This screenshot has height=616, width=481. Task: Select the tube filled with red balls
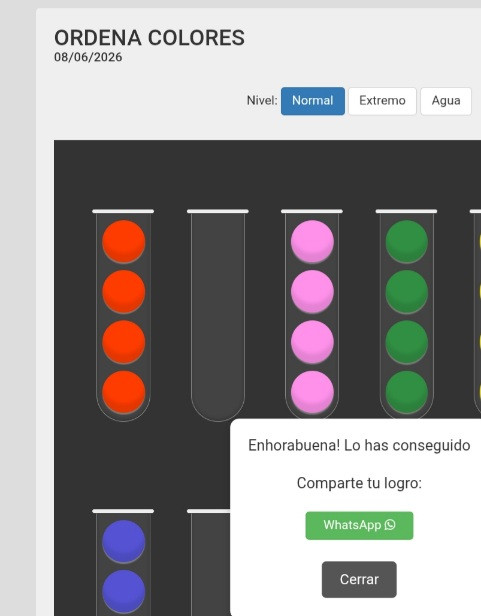click(123, 315)
